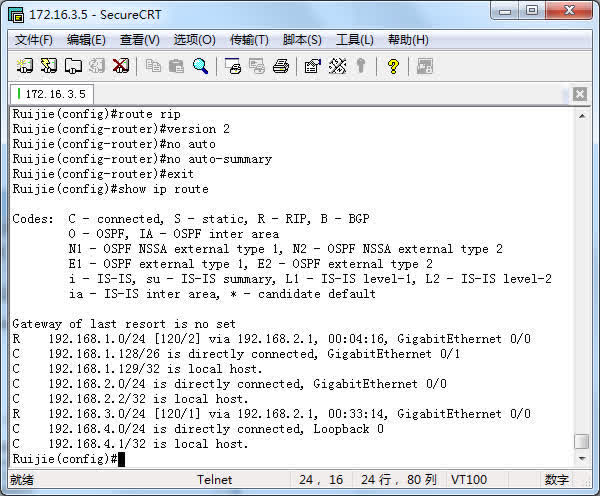Click the Help question mark icon
Screen dimensions: 600x496
coord(393,66)
